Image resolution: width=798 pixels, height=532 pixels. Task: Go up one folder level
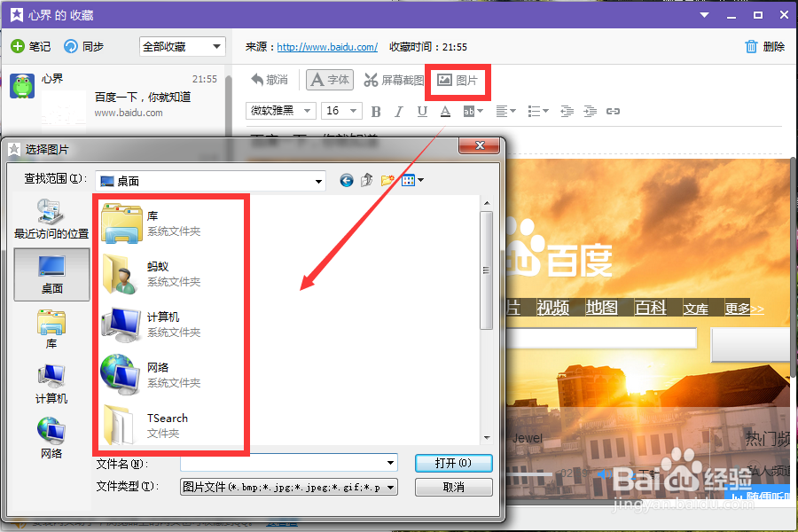coord(366,180)
